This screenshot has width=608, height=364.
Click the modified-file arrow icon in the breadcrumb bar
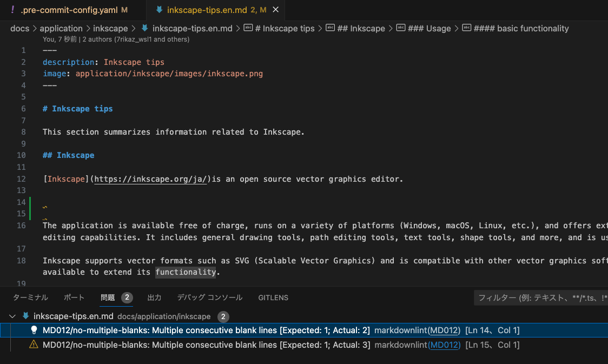(x=144, y=28)
